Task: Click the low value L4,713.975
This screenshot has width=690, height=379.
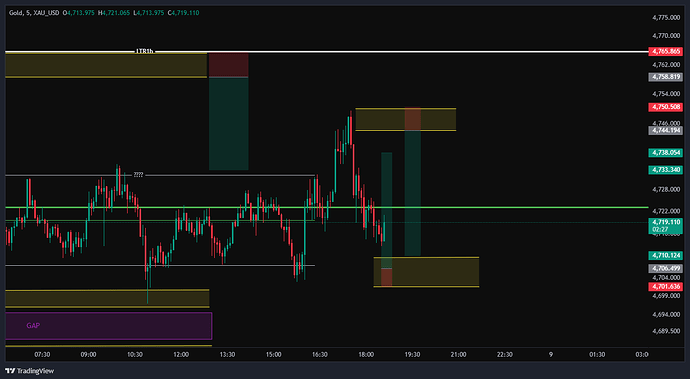Action: 149,13
